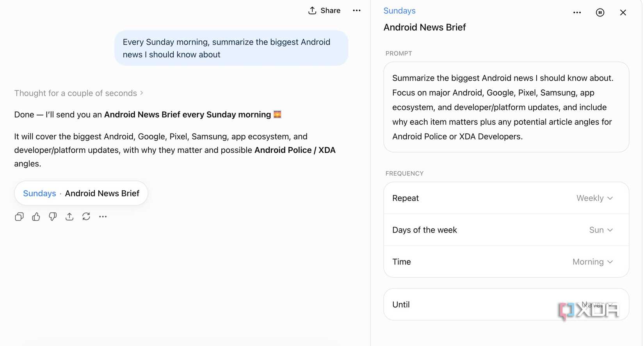The image size is (644, 346).
Task: Share the assistant response via upload icon
Action: coord(69,216)
